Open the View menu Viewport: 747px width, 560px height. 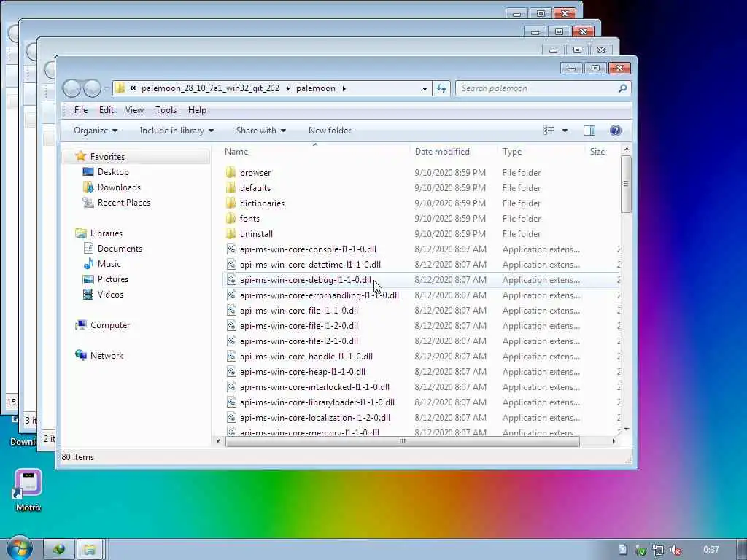coord(134,110)
